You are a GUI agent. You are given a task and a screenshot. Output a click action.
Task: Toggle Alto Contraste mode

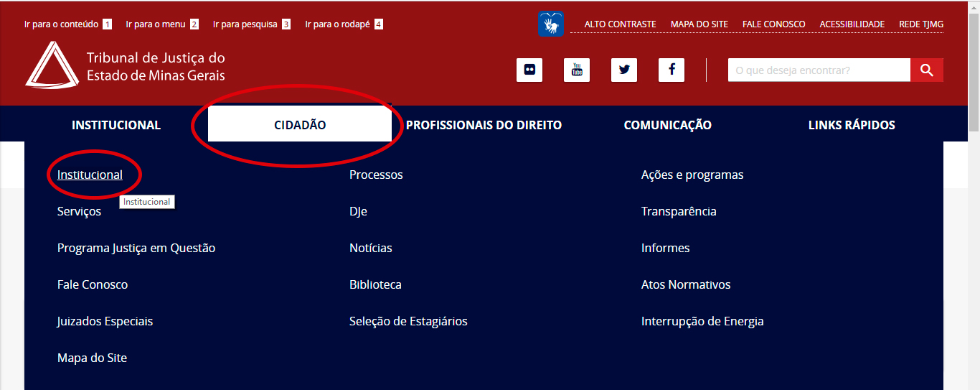pos(620,24)
